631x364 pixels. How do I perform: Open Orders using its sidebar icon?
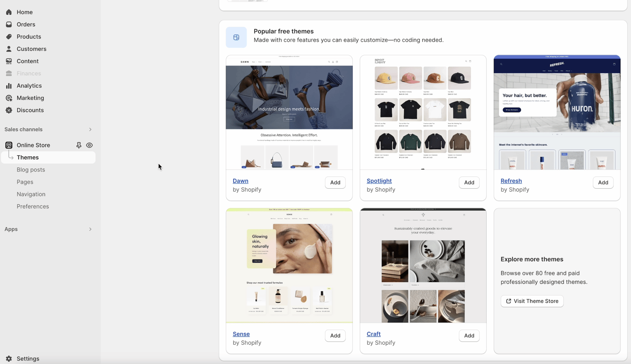coord(9,24)
